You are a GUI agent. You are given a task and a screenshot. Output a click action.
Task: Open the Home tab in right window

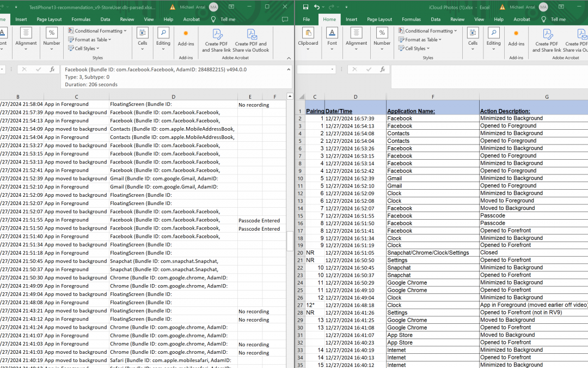point(329,19)
